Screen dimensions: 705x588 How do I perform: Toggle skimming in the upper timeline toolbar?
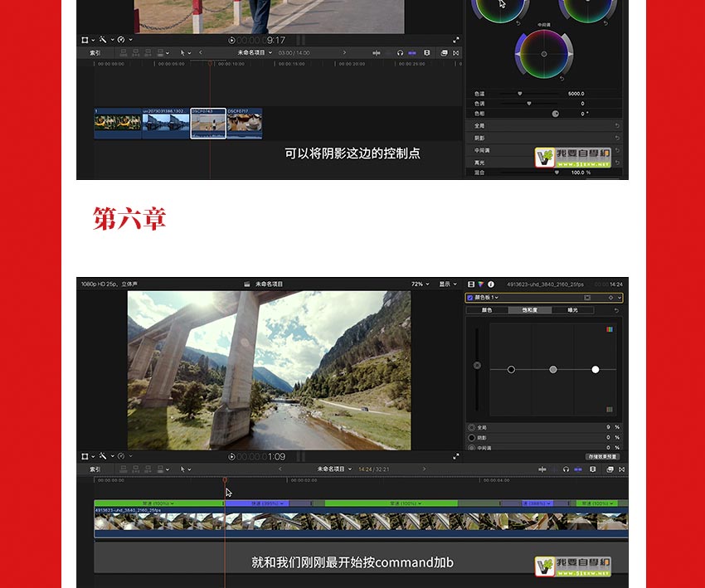tap(377, 53)
